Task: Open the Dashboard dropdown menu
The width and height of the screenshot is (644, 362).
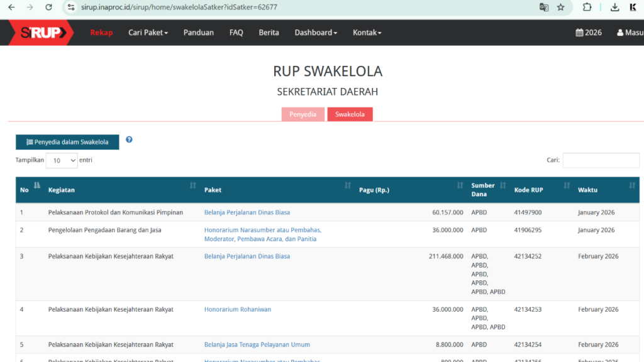Action: pyautogui.click(x=316, y=33)
